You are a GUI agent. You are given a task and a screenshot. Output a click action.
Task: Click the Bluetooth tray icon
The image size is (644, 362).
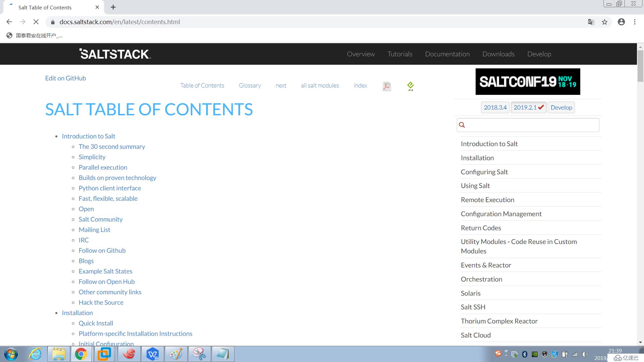[525, 354]
